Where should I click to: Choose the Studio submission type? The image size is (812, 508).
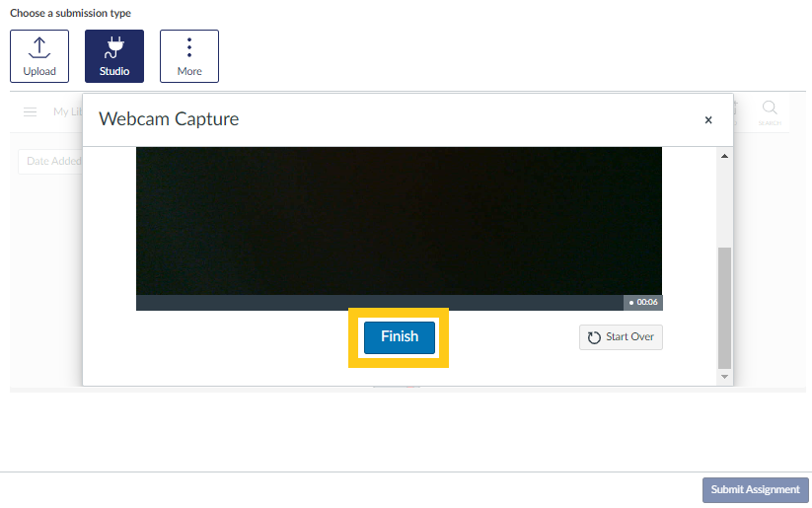point(114,56)
